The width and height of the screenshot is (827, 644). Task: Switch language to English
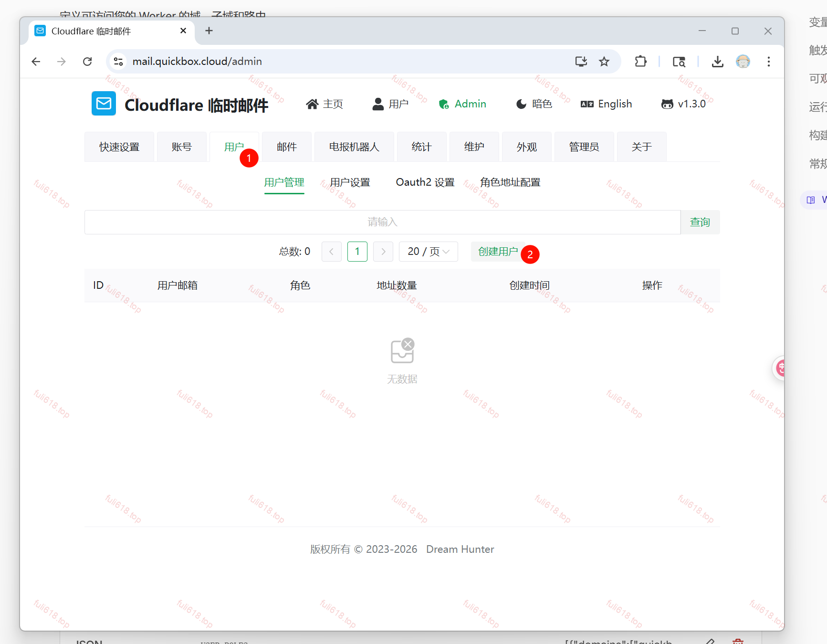pyautogui.click(x=606, y=104)
